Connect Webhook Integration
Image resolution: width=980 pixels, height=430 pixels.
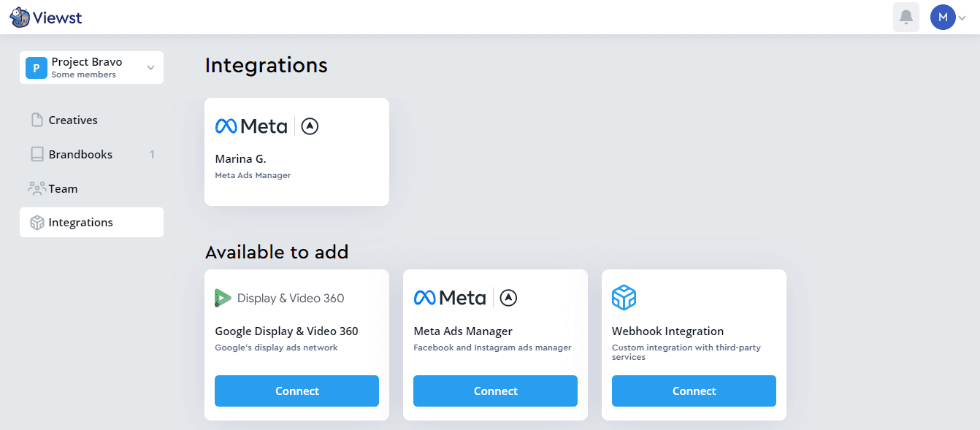pos(694,391)
